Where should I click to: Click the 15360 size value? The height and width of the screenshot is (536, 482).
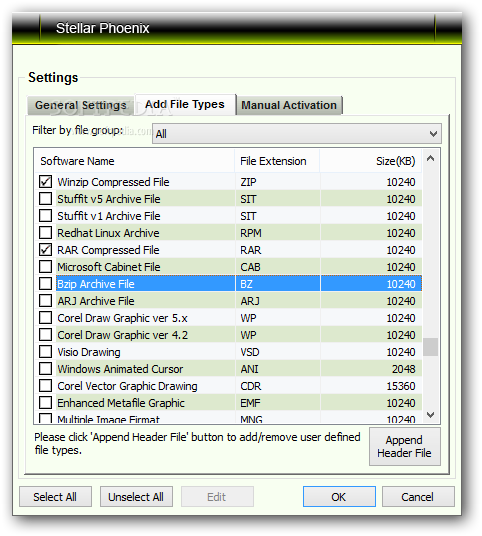point(401,386)
